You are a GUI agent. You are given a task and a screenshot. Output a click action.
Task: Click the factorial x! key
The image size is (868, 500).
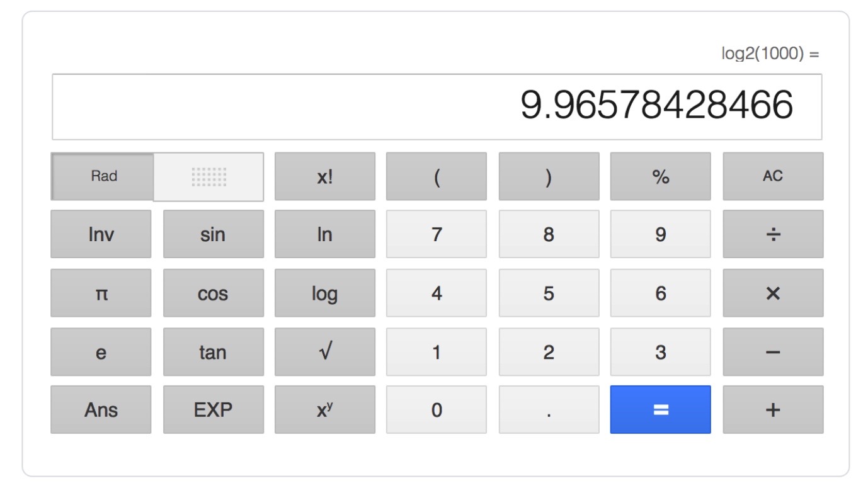coord(324,177)
